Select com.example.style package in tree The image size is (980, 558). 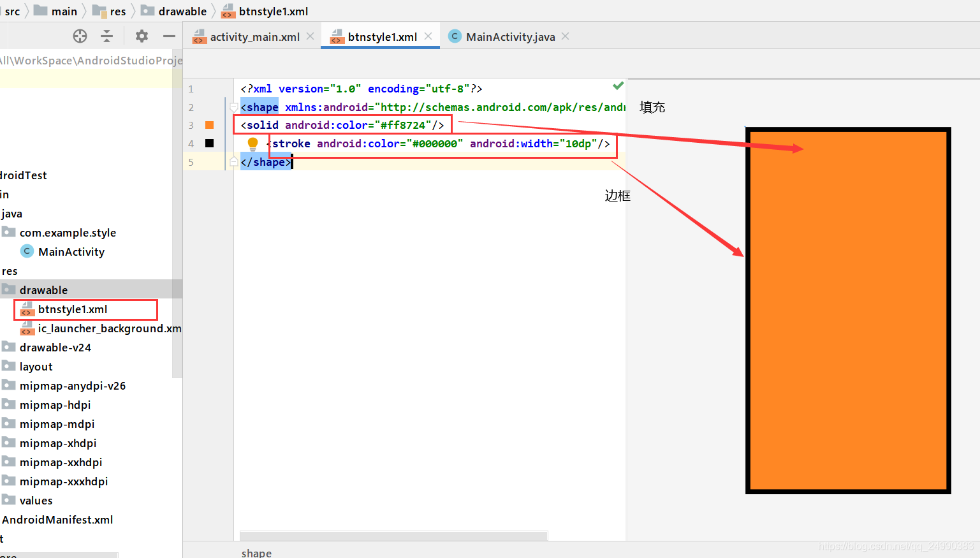click(x=68, y=233)
